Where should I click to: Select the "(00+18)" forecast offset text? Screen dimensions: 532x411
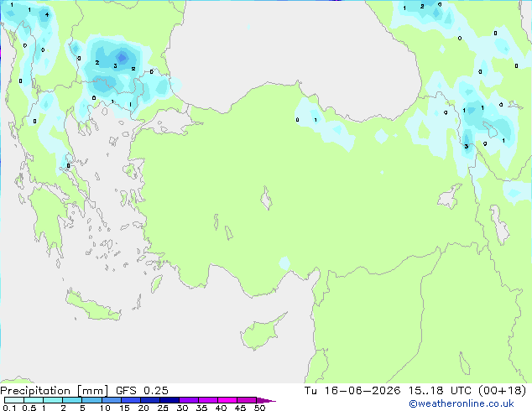(502, 391)
